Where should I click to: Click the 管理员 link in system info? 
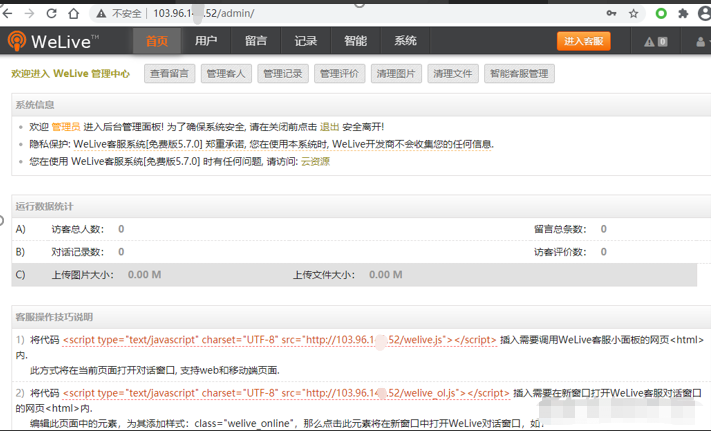click(x=66, y=127)
